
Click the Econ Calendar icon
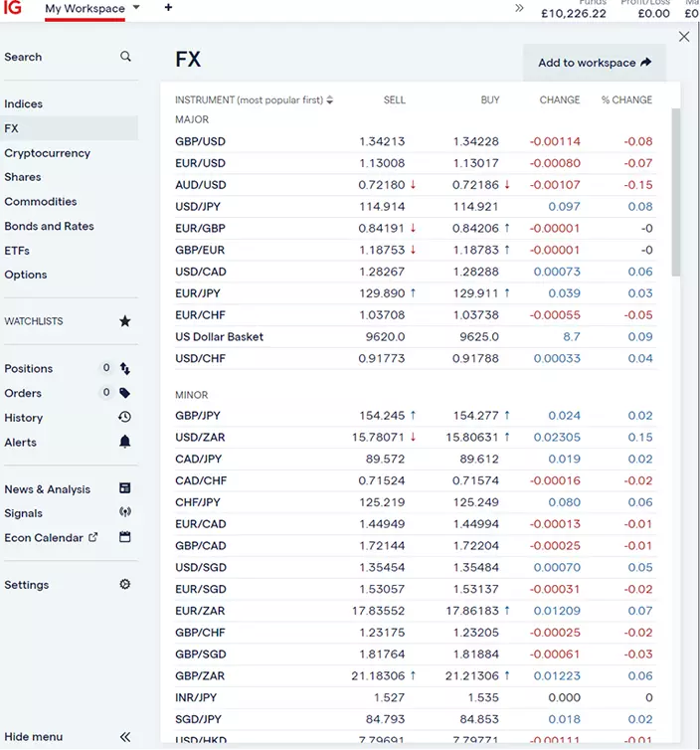pos(125,537)
